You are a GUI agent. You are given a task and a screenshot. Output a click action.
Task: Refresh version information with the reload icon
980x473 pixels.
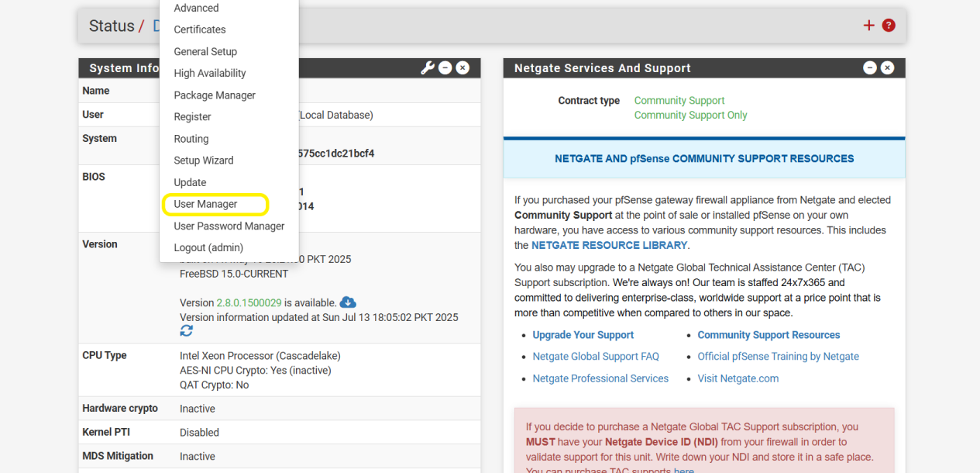pyautogui.click(x=187, y=331)
